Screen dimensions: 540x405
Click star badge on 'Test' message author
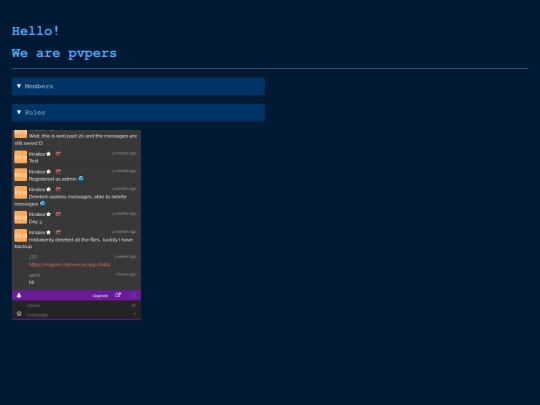pos(49,154)
